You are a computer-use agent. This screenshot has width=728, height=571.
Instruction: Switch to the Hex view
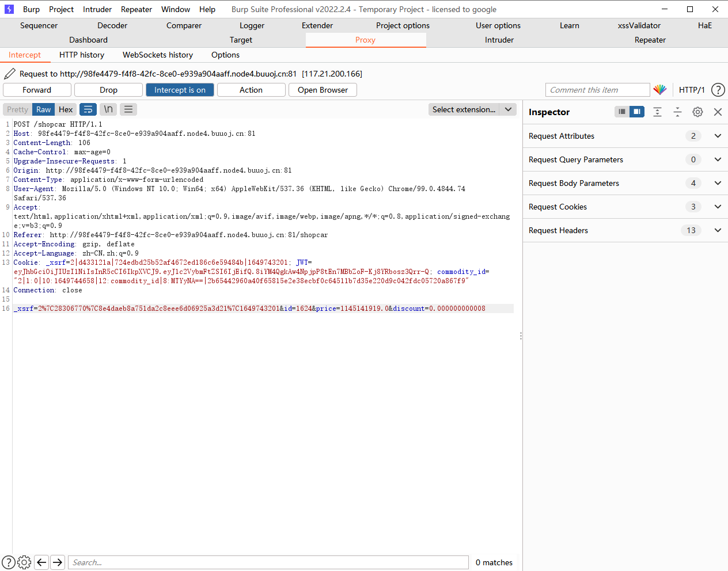[x=66, y=109]
